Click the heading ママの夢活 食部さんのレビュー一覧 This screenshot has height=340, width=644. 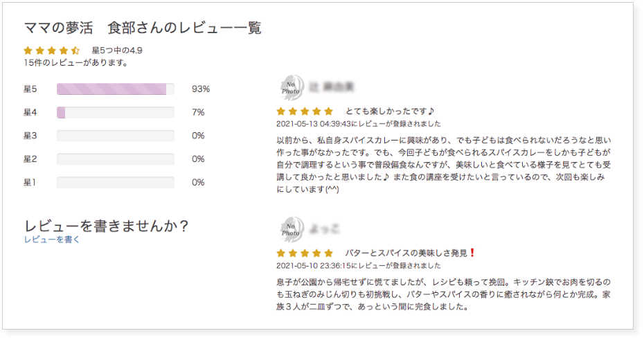pyautogui.click(x=143, y=28)
